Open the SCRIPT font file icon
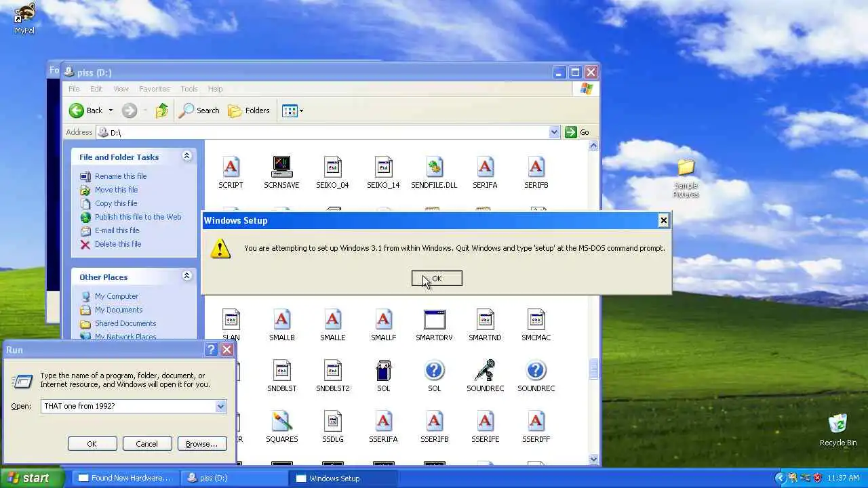The height and width of the screenshot is (488, 868). pyautogui.click(x=231, y=167)
